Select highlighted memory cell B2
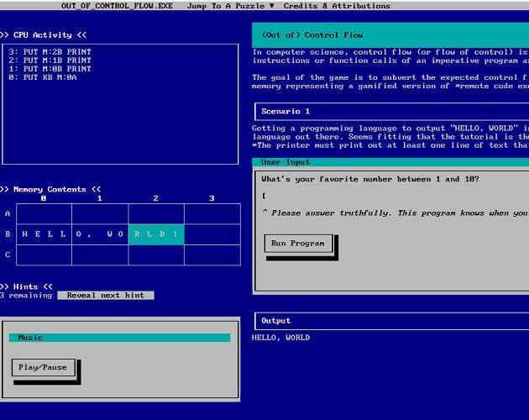Image resolution: width=529 pixels, height=420 pixels. 156,234
